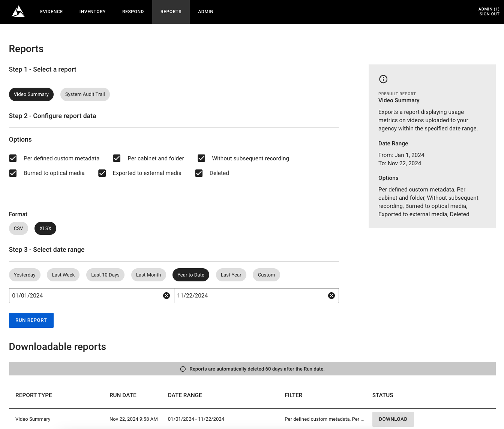Image resolution: width=504 pixels, height=429 pixels.
Task: Download the Video Summary report
Action: [393, 419]
